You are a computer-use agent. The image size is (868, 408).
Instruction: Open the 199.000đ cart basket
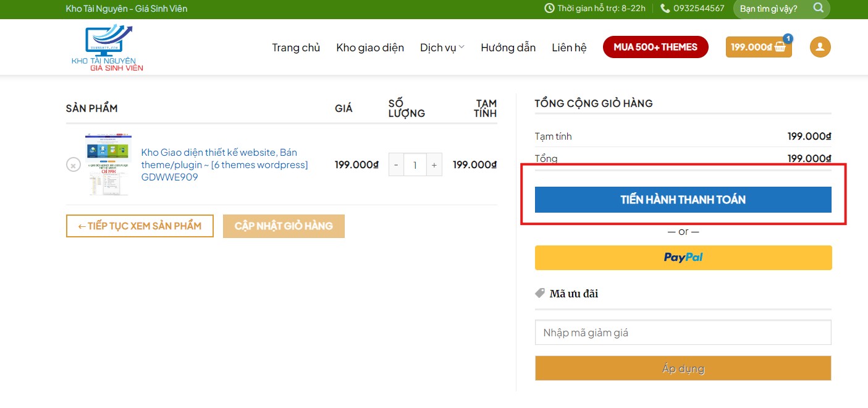(x=758, y=47)
